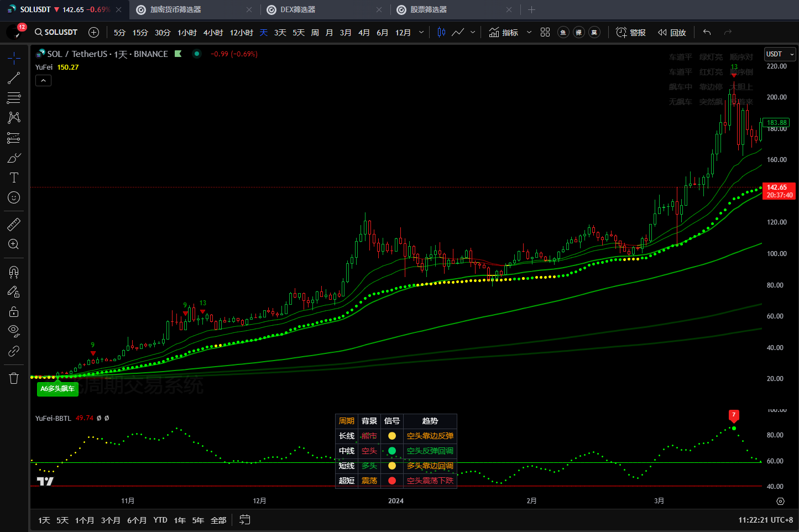Click the 裸 quick indicator button
Viewport: 799px width, 532px height.
[x=579, y=32]
